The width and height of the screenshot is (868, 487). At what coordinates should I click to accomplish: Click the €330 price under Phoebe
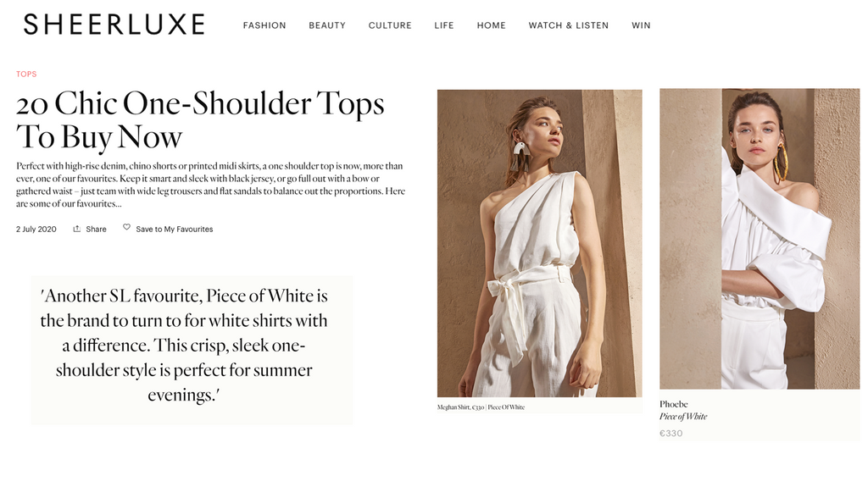click(x=671, y=434)
